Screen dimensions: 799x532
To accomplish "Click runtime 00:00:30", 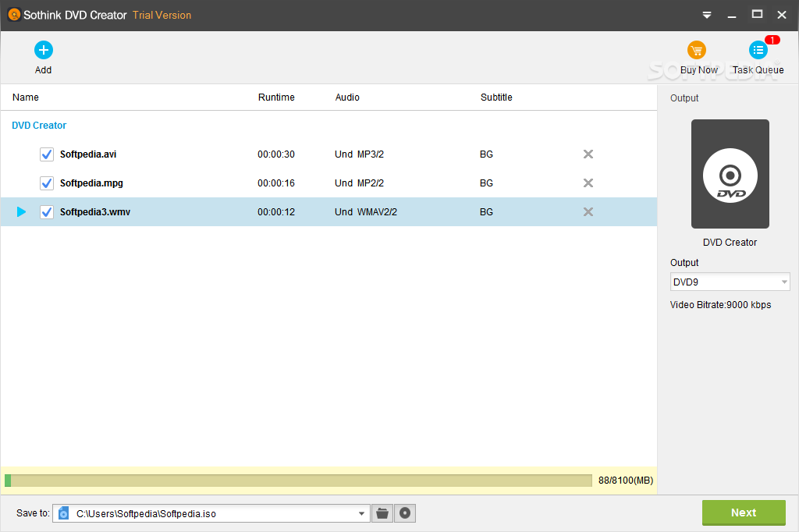I will pos(276,154).
